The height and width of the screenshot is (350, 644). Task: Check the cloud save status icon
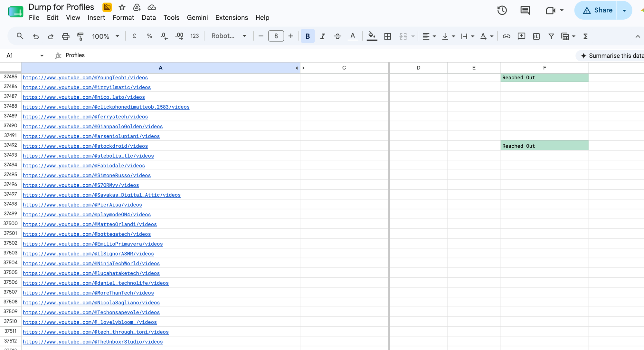[152, 7]
